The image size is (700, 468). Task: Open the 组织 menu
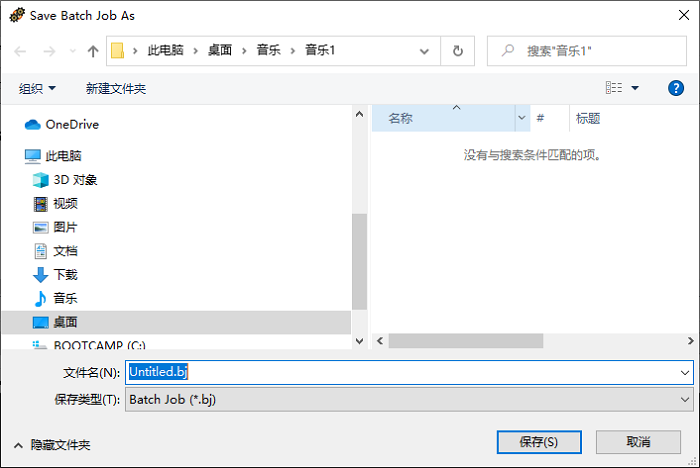coord(37,88)
